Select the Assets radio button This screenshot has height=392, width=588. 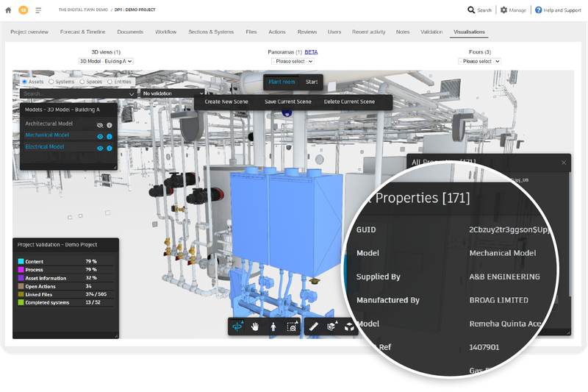(24, 82)
